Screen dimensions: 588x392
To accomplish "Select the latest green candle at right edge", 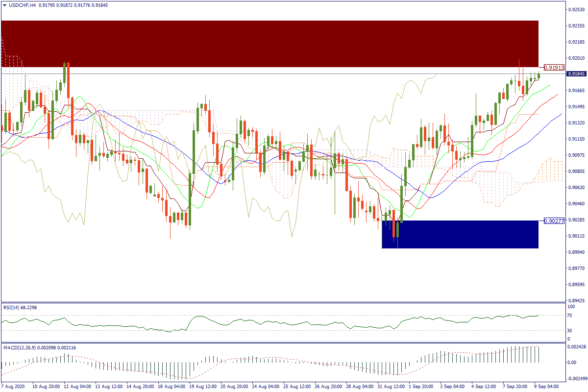I will [x=539, y=75].
